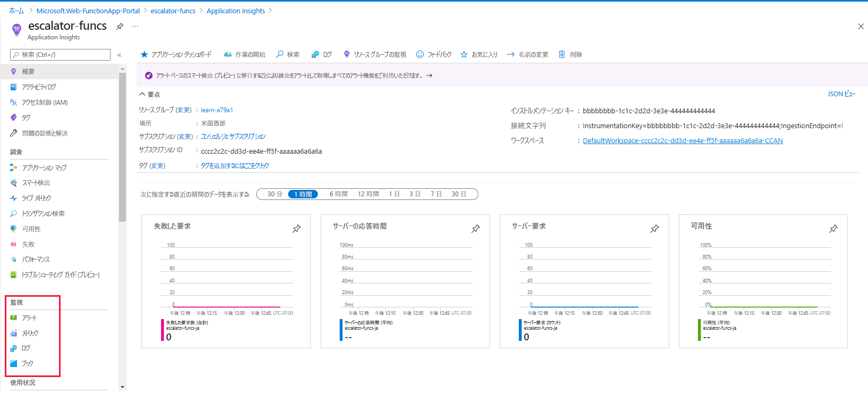Open ログ from the top toolbar

tap(322, 54)
